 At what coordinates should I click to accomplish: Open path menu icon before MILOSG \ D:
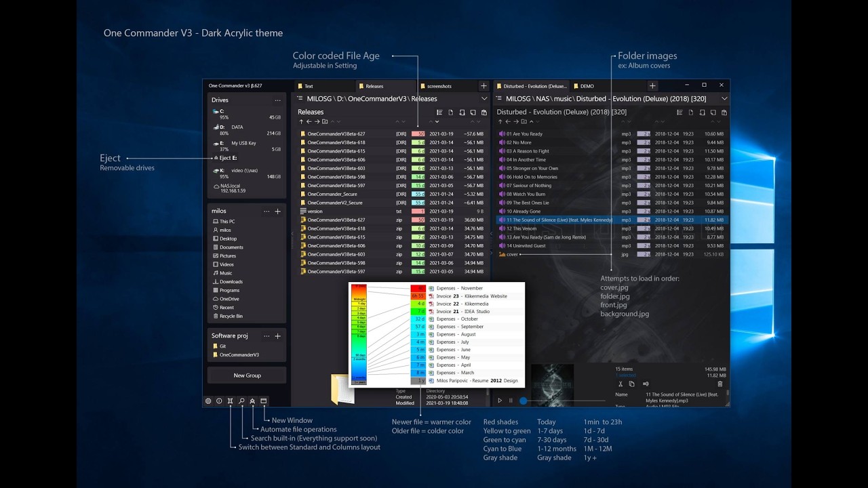point(299,99)
